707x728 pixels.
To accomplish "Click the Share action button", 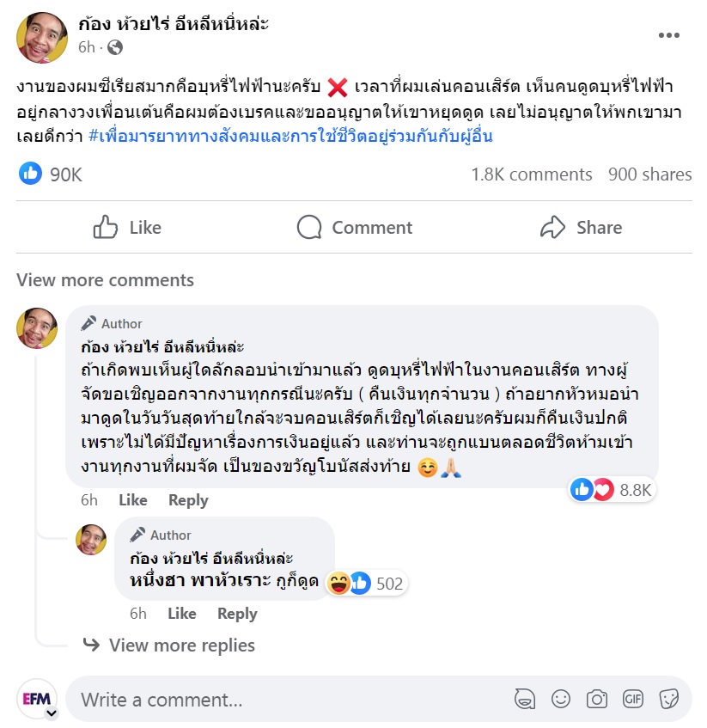I will pyautogui.click(x=582, y=228).
